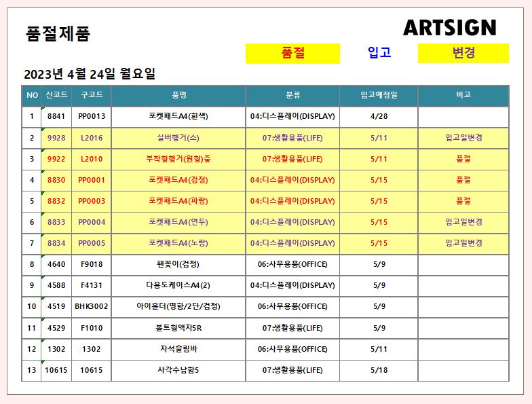Image resolution: width=532 pixels, height=404 pixels.
Task: Click the product name 부착형행거(원형)중
Action: tap(178, 159)
